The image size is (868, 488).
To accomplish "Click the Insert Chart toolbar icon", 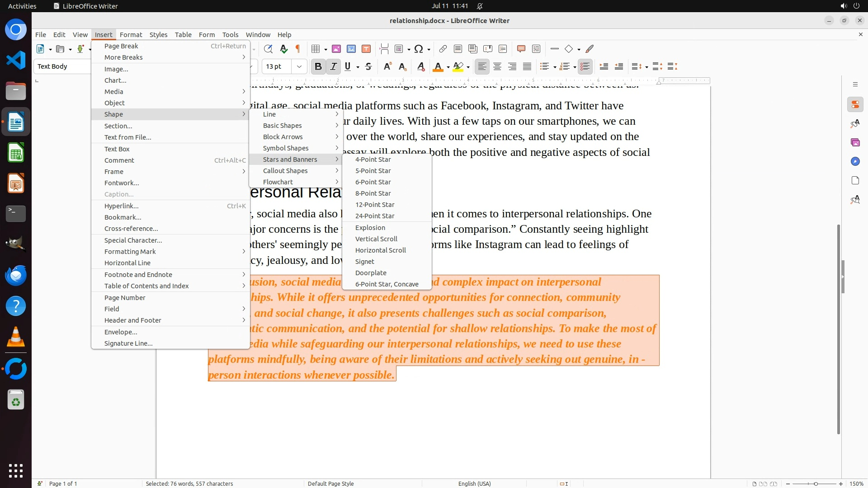I will pos(351,49).
